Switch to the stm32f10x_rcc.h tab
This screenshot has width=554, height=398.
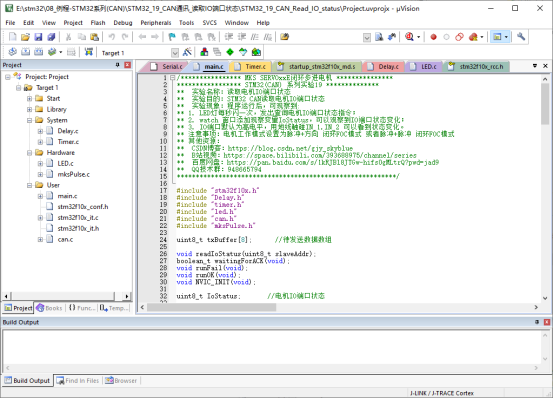pos(477,66)
